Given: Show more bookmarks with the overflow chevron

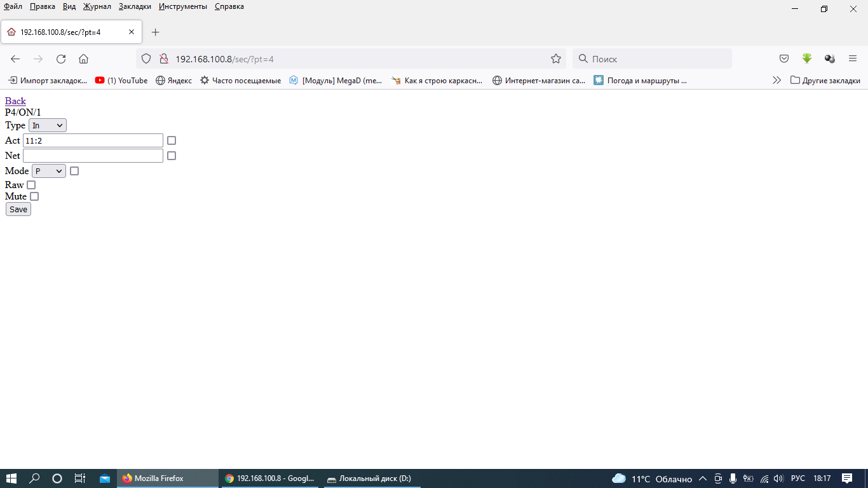Looking at the screenshot, I should [x=776, y=81].
